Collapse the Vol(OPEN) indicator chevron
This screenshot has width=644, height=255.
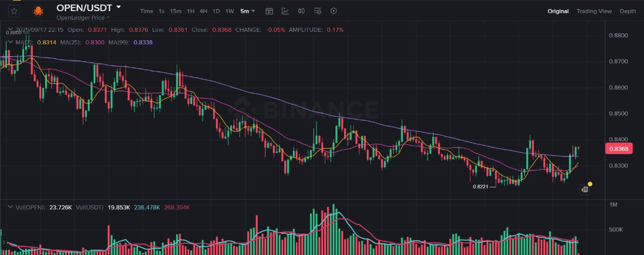coord(10,207)
